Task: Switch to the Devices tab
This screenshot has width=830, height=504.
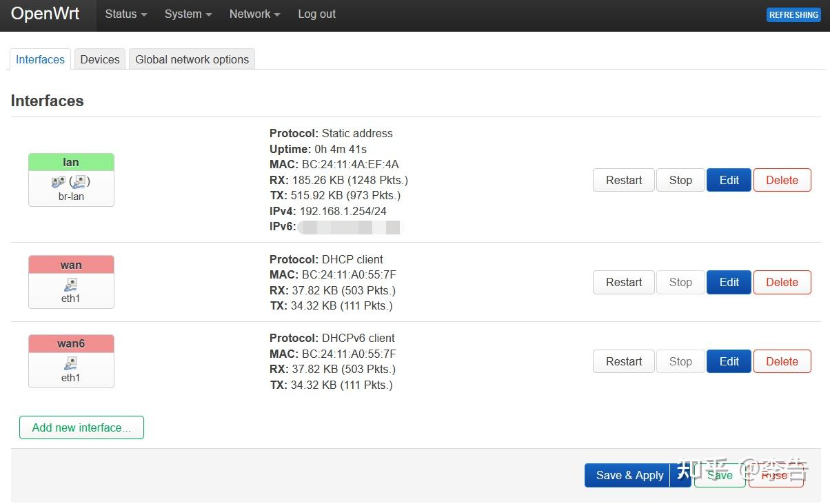Action: [99, 59]
